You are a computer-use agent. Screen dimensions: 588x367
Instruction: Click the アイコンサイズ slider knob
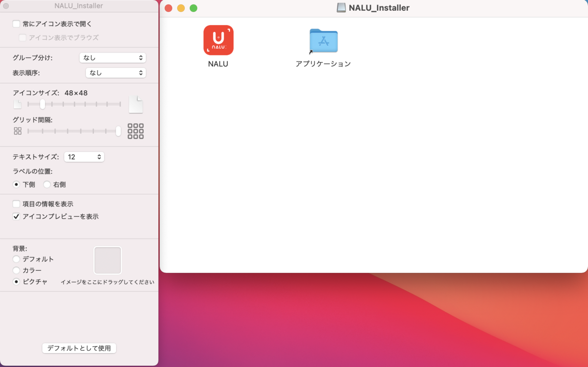43,104
